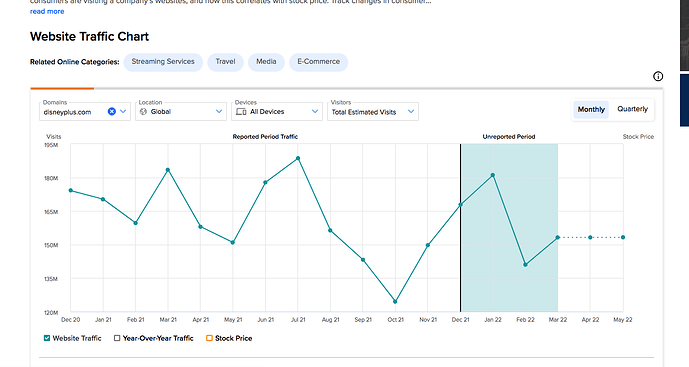Click the Oct 21 lowest data point
The height and width of the screenshot is (367, 689).
395,302
